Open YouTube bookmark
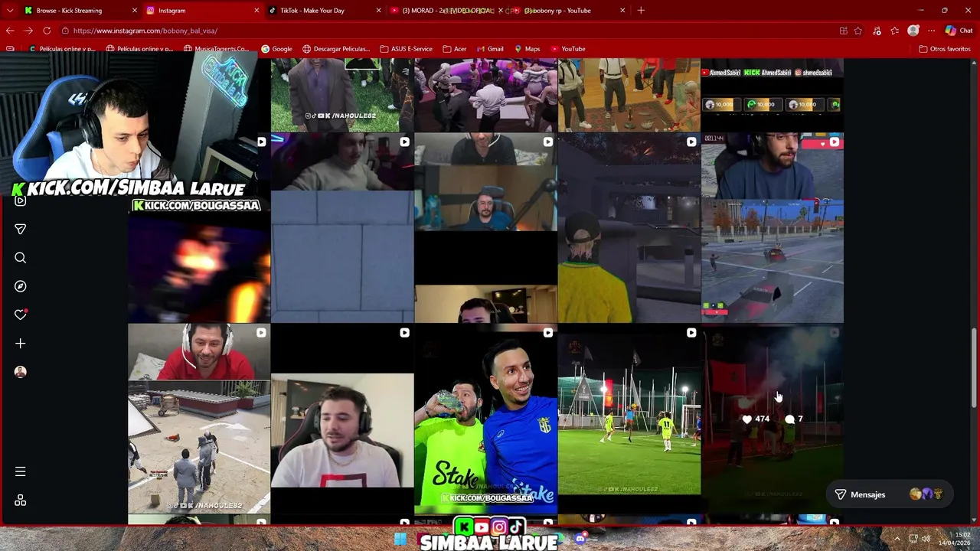This screenshot has width=980, height=551. click(x=568, y=49)
